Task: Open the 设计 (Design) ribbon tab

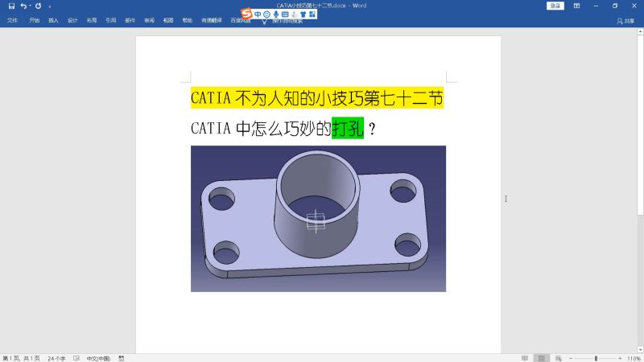Action: click(72, 21)
